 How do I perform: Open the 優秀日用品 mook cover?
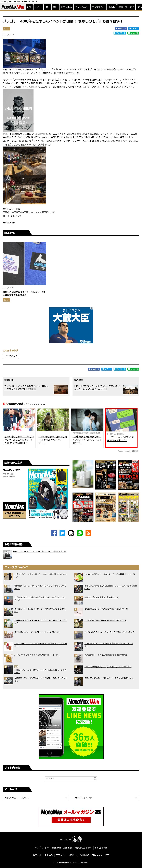pos(106,475)
